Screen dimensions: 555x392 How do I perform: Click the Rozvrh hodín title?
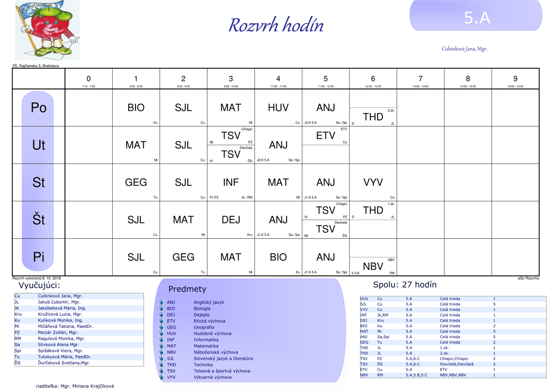[276, 25]
